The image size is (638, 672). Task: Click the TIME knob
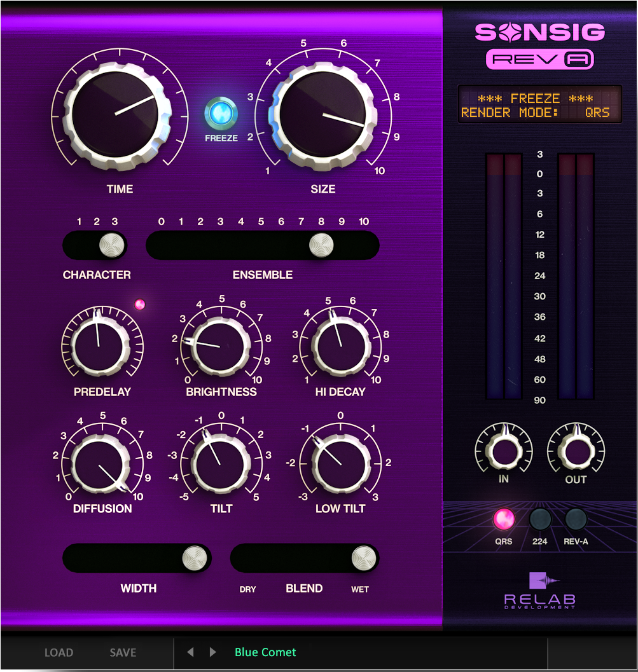coord(116,114)
